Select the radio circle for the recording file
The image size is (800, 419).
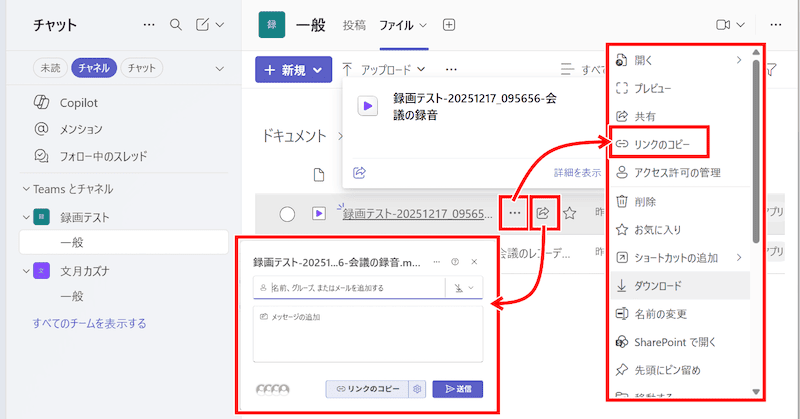288,213
